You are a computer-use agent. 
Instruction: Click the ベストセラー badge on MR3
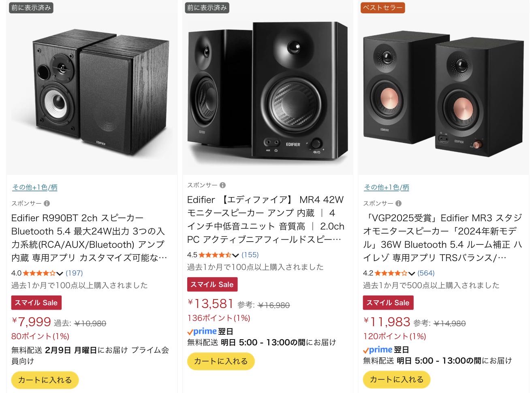[382, 8]
